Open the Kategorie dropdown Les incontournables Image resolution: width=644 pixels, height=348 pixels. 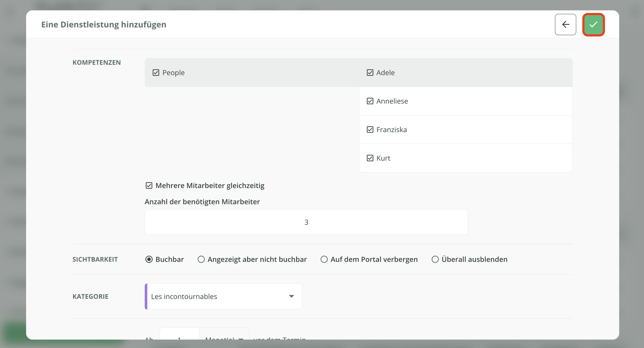pyautogui.click(x=217, y=296)
